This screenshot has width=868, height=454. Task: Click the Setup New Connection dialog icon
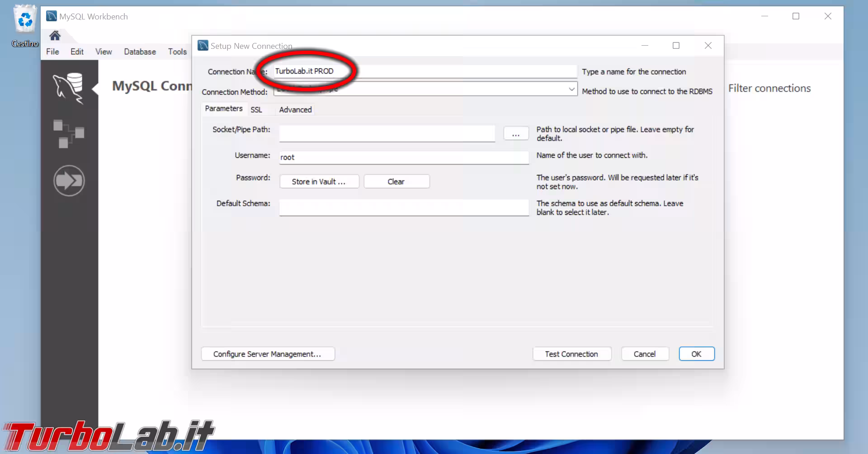point(203,46)
